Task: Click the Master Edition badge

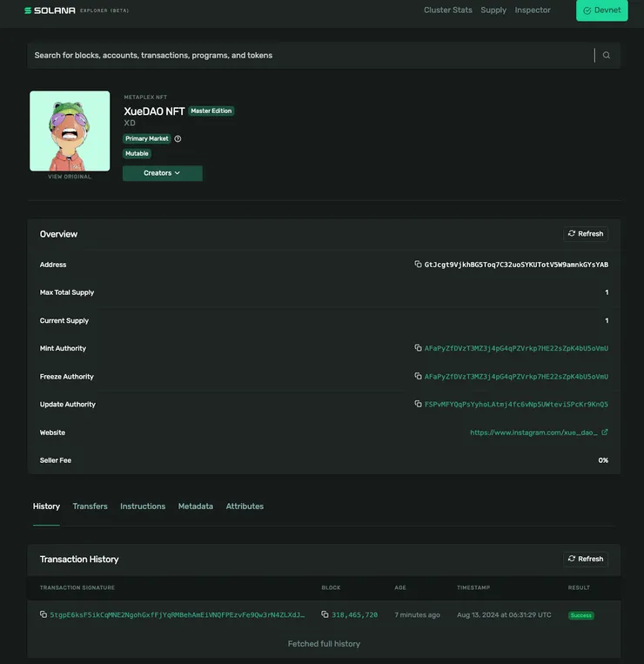Action: [211, 111]
